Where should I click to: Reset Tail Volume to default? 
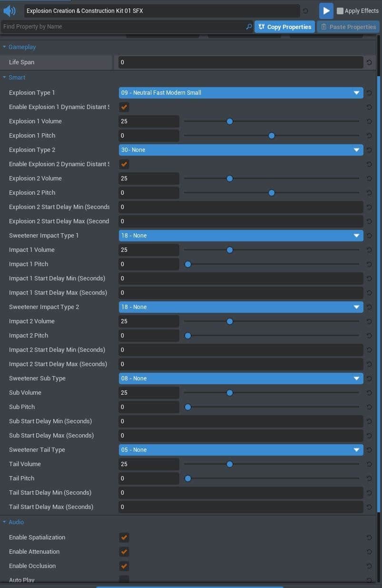(369, 464)
